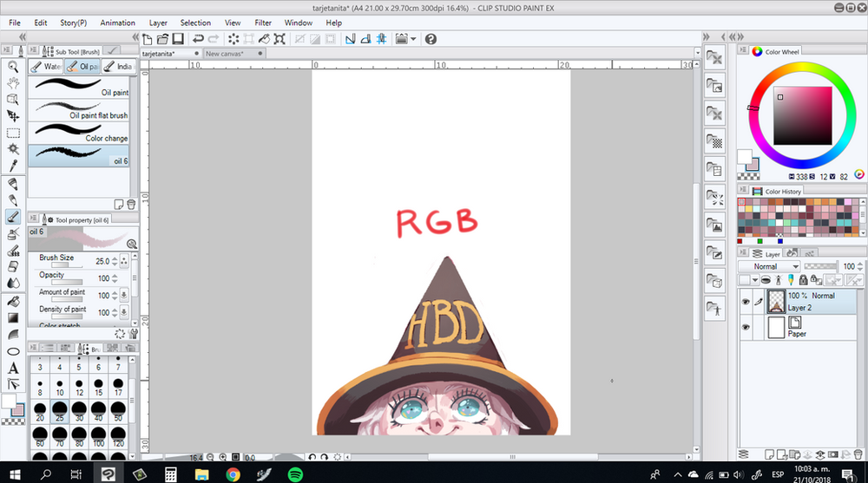Delete the selected sub tool
The image size is (868, 483).
(131, 204)
